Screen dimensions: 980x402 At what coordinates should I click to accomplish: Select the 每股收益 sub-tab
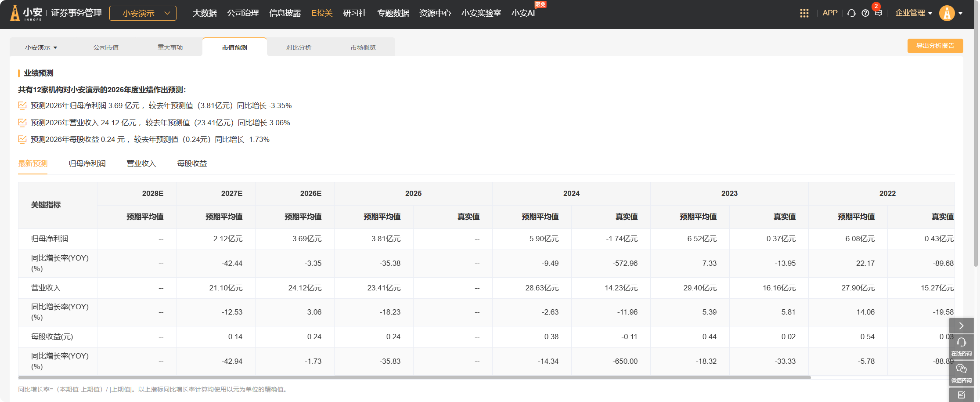tap(192, 163)
